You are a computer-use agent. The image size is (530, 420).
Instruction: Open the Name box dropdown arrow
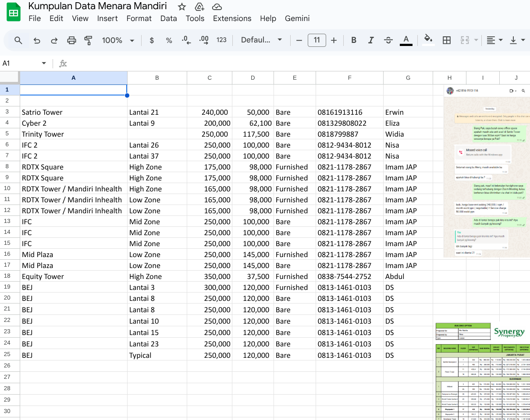[44, 64]
